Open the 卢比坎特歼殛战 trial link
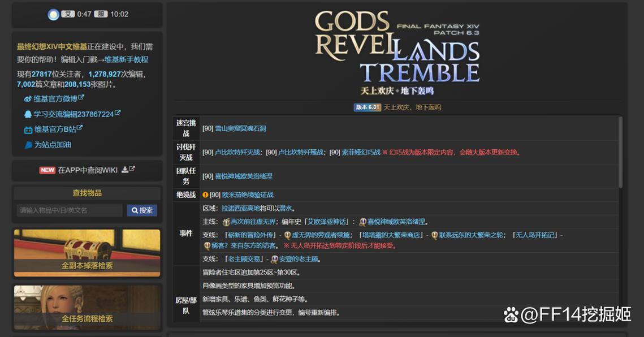 pos(301,153)
